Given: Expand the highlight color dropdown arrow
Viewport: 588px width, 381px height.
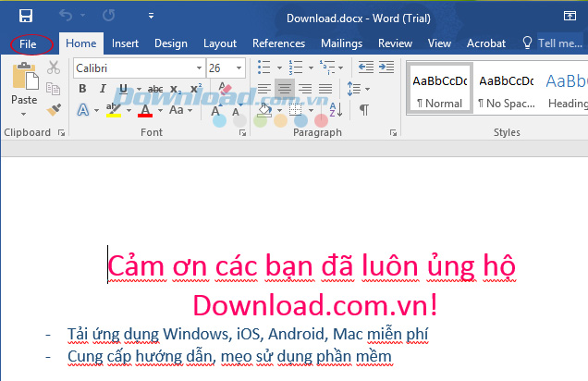Looking at the screenshot, I should click(x=129, y=110).
